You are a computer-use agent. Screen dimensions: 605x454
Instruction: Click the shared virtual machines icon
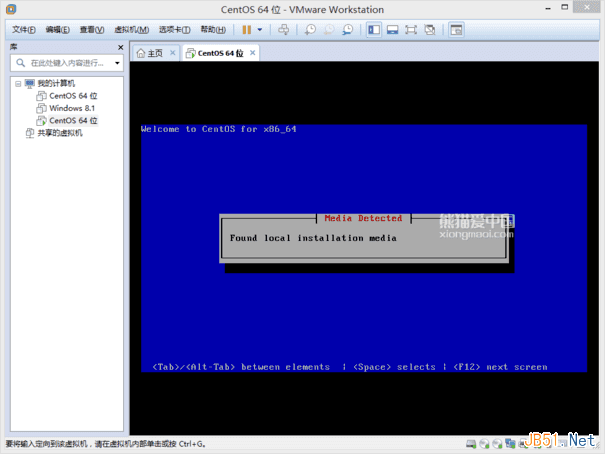30,133
